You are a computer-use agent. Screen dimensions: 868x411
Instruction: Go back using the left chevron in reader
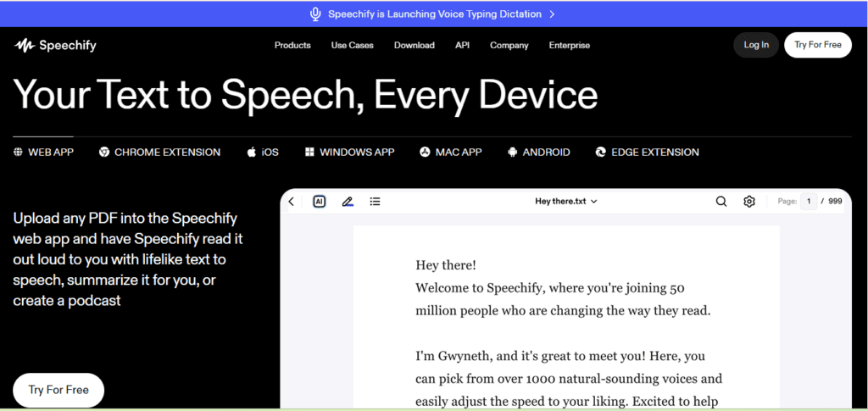click(x=292, y=202)
